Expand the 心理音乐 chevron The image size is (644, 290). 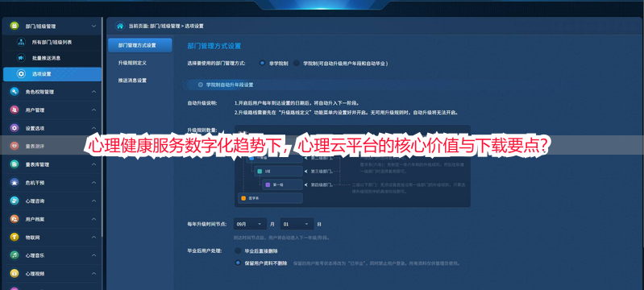click(93, 255)
